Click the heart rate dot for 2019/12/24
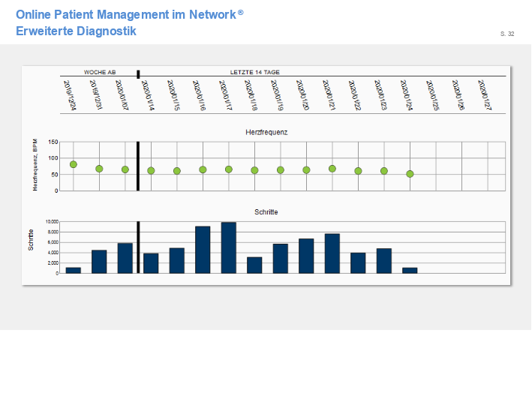532x399 pixels. [x=74, y=164]
